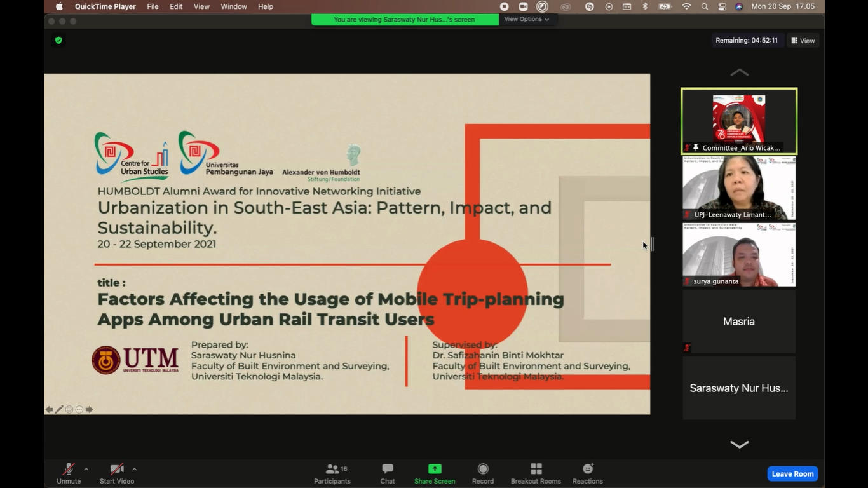Click muted mic icon on Masria tile
Image resolution: width=868 pixels, height=488 pixels.
click(x=687, y=348)
